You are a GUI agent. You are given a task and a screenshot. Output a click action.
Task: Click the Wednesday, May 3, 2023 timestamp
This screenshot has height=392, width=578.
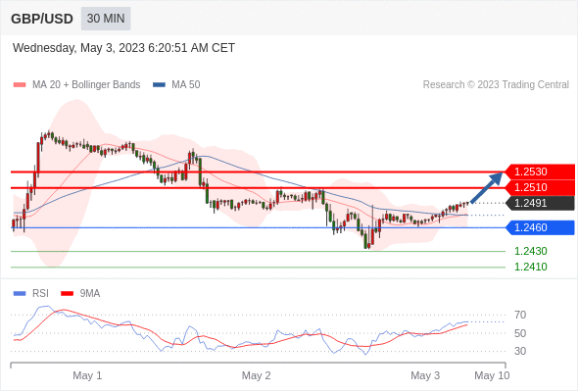click(123, 48)
